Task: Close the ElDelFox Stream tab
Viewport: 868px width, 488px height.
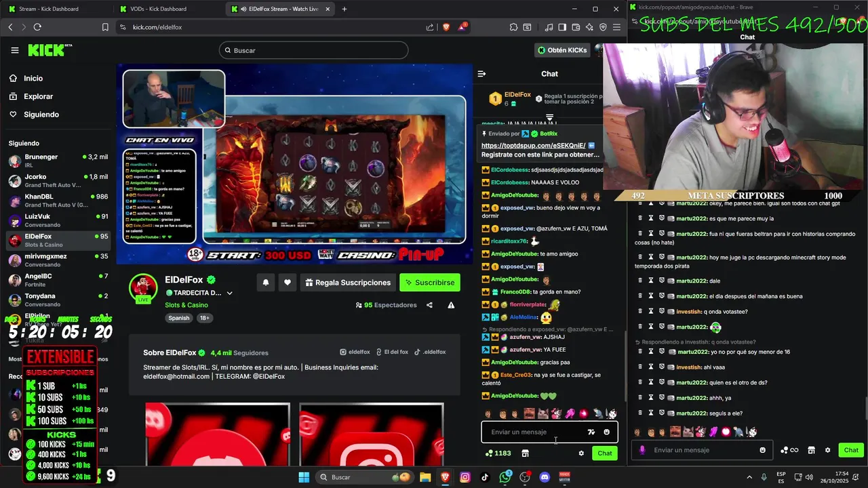Action: (x=328, y=9)
